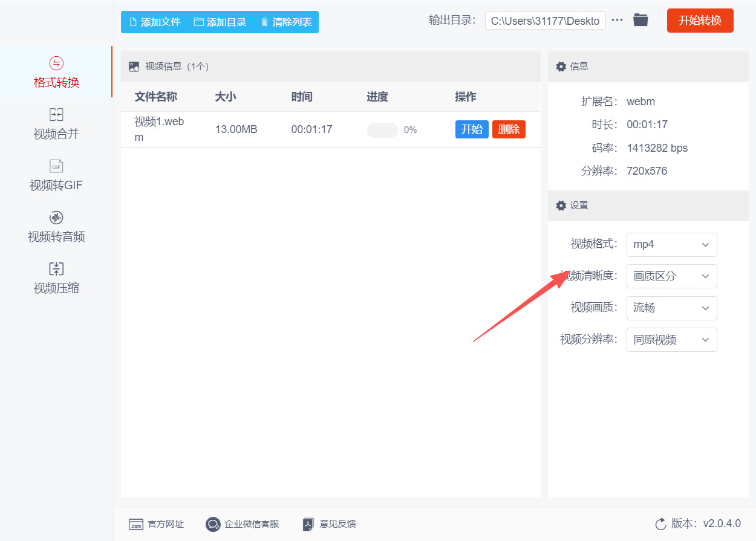Expand the 视频格式 mp4 dropdown
The width and height of the screenshot is (756, 541).
(671, 245)
